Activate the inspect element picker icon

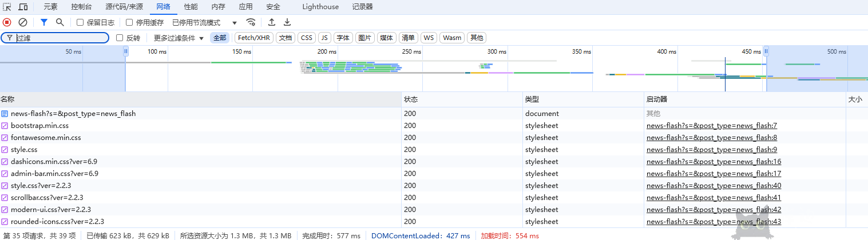tap(7, 7)
